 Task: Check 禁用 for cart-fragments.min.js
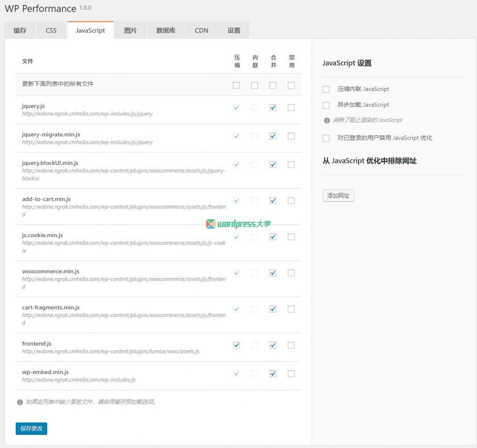coord(291,309)
